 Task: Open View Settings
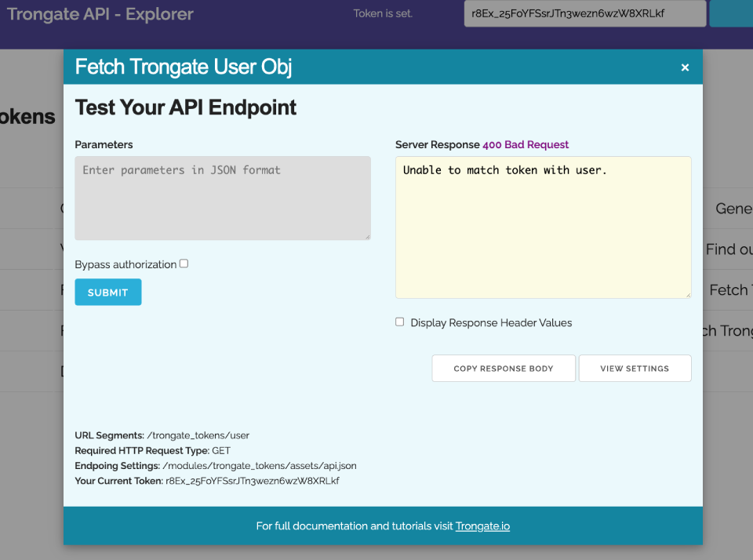click(635, 368)
